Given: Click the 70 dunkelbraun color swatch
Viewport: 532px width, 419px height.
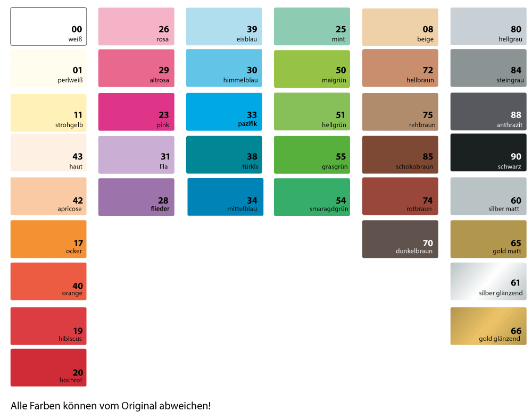Looking at the screenshot, I should (x=400, y=239).
